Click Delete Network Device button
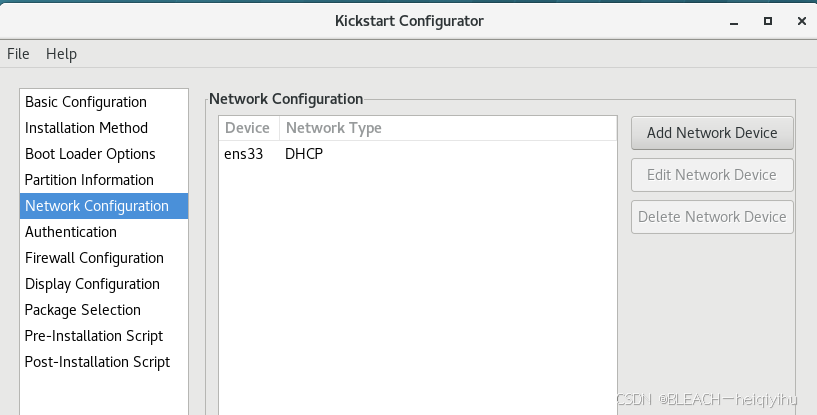 click(712, 217)
